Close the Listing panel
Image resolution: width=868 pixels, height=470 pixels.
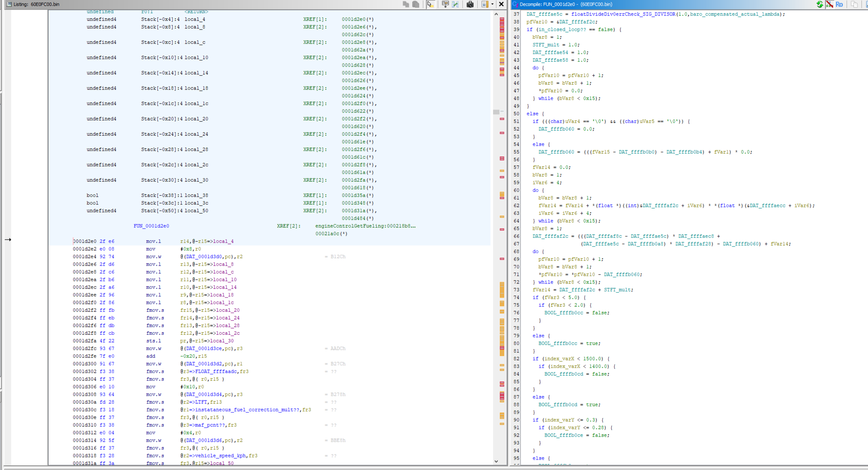click(x=501, y=4)
